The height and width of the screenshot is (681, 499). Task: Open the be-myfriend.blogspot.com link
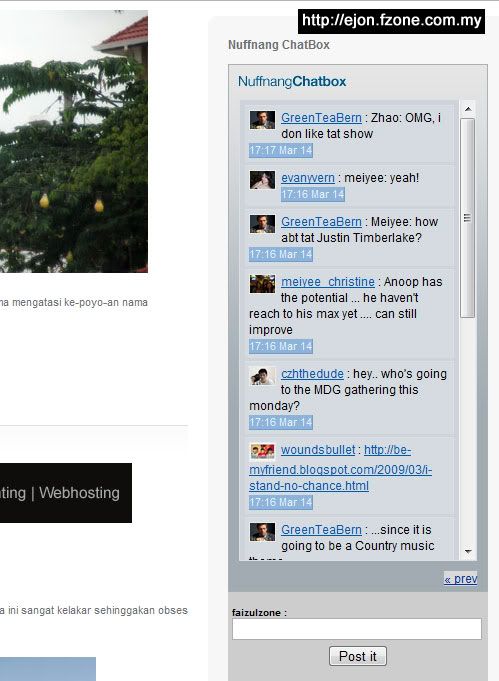tap(340, 468)
